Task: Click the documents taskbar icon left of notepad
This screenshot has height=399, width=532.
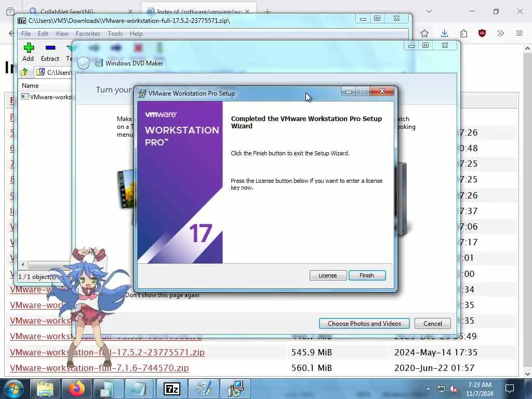Action: click(108, 389)
